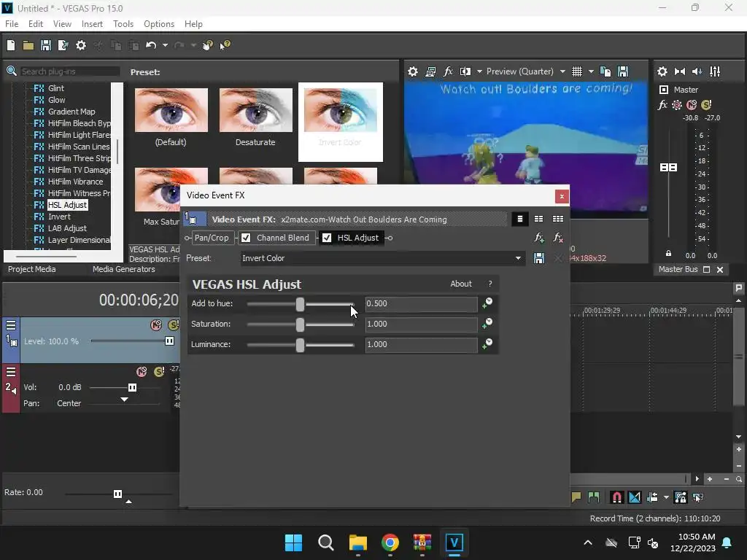Viewport: 747px width, 560px height.
Task: Toggle the Master fader lock icon
Action: click(x=668, y=253)
